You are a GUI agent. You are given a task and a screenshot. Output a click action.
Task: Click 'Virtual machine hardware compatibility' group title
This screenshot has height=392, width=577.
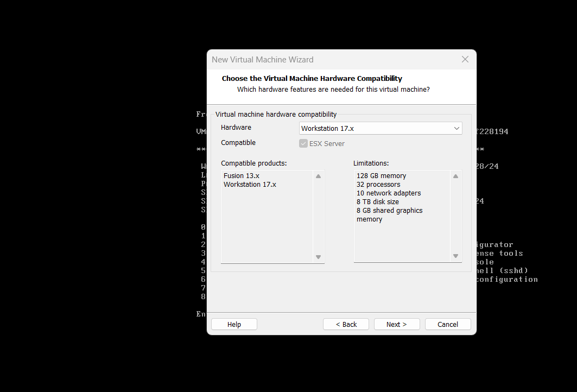pos(276,115)
